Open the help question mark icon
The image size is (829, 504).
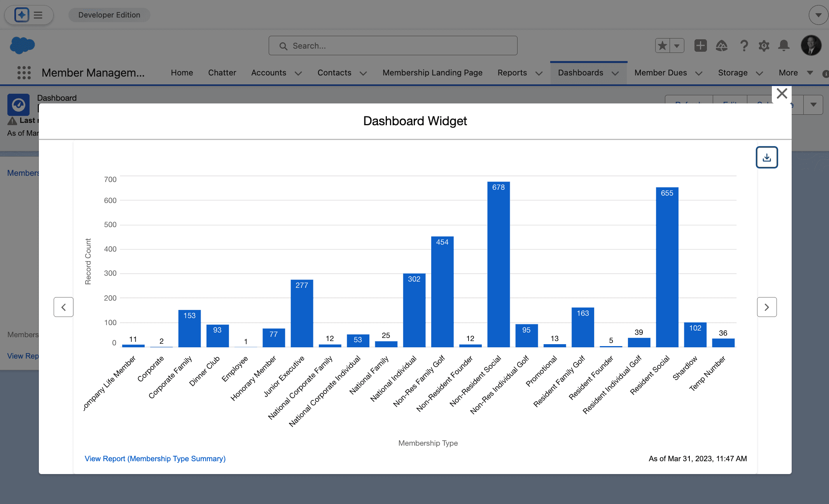744,46
